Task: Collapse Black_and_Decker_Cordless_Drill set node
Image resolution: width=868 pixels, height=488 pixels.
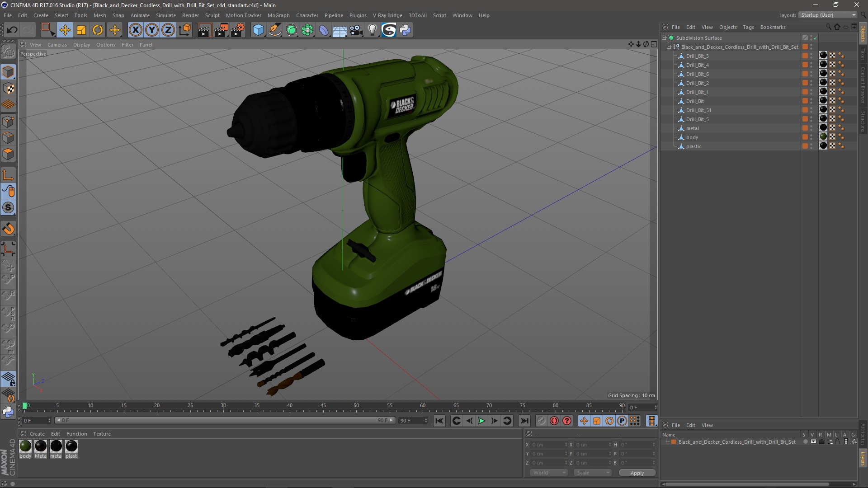Action: click(x=669, y=47)
